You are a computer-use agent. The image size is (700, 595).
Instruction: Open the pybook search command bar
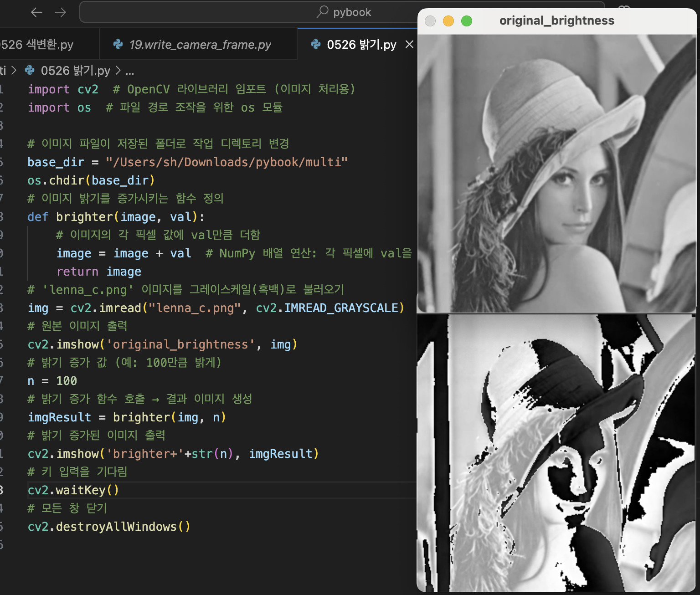(342, 12)
